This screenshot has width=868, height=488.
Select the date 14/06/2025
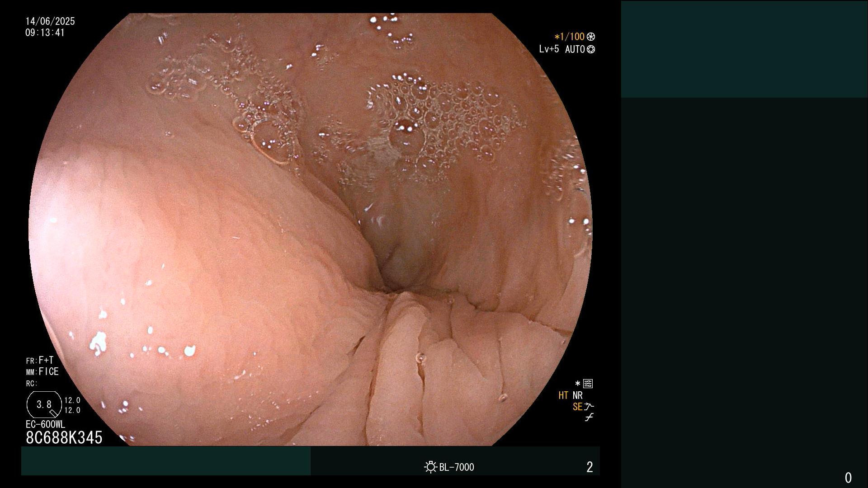coord(50,21)
